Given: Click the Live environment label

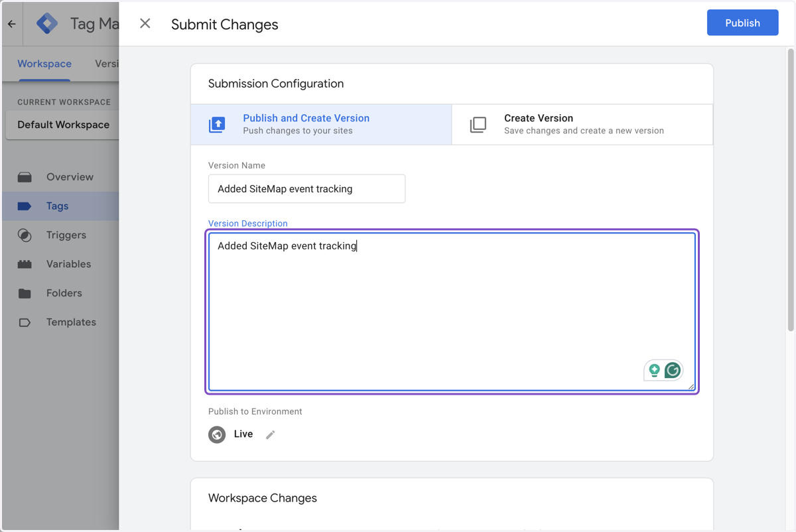Looking at the screenshot, I should 243,434.
